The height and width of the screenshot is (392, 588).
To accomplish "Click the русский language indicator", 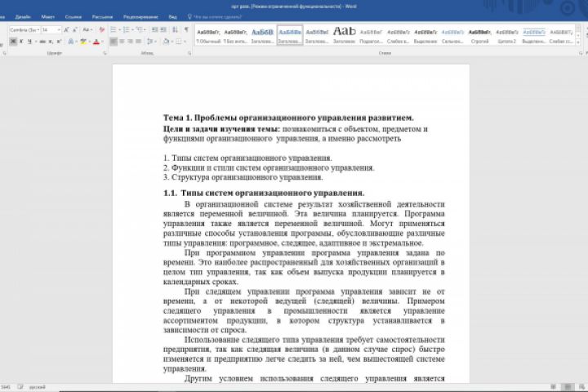I will 37,387.
